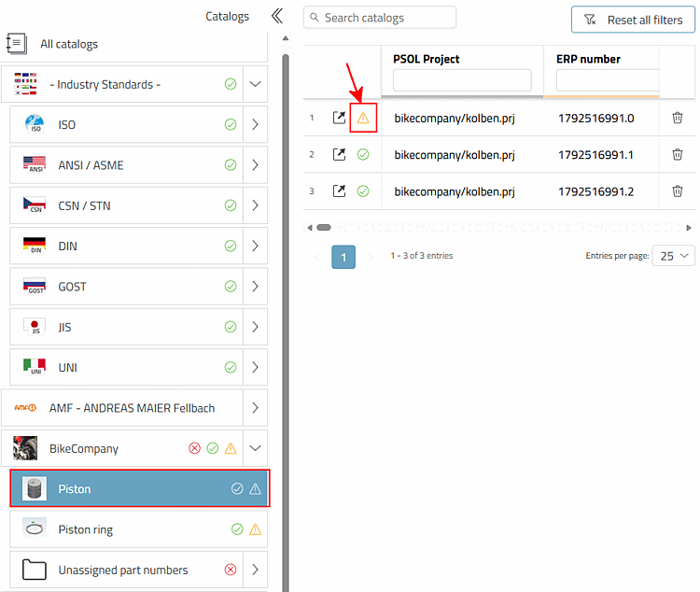Click the DIN German flag icon
Image resolution: width=700 pixels, height=592 pixels.
coord(35,246)
